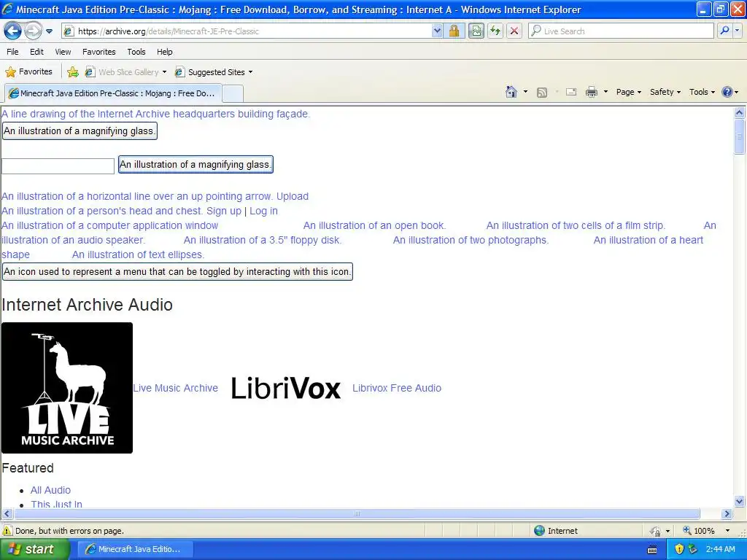Open Internet Archive headquarters line drawing link
747x560 pixels.
coord(156,114)
